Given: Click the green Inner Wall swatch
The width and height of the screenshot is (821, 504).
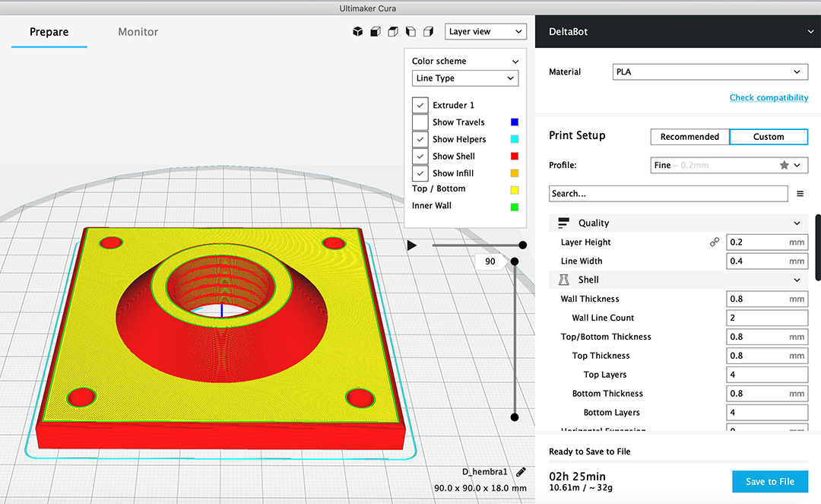Looking at the screenshot, I should click(515, 208).
